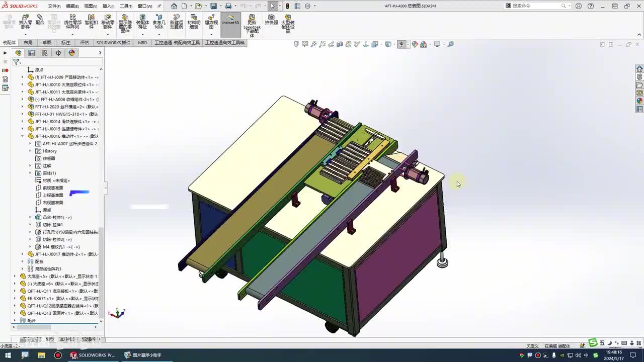
Task: Open Assembly Features (装配体特征) tool
Action: 142,22
